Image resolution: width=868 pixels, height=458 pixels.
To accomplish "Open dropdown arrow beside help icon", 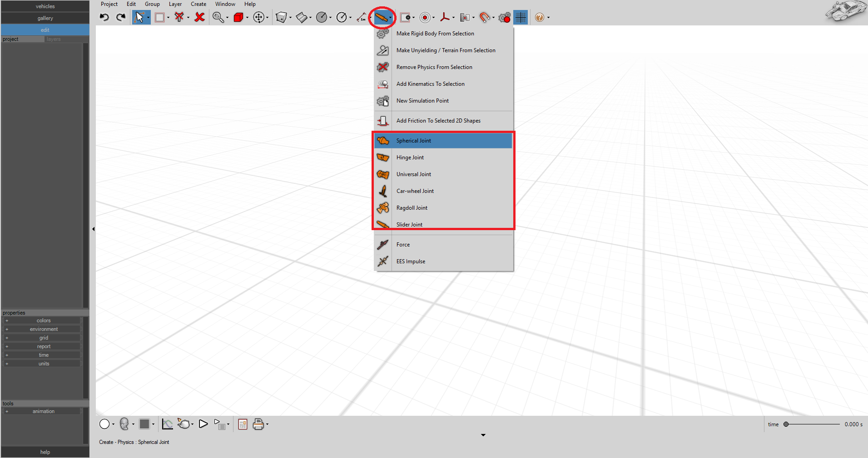I will [x=548, y=18].
